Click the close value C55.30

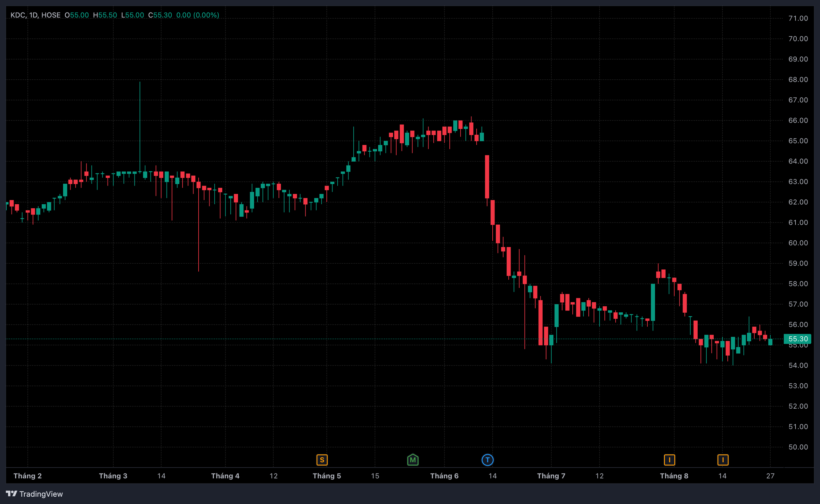coord(160,15)
